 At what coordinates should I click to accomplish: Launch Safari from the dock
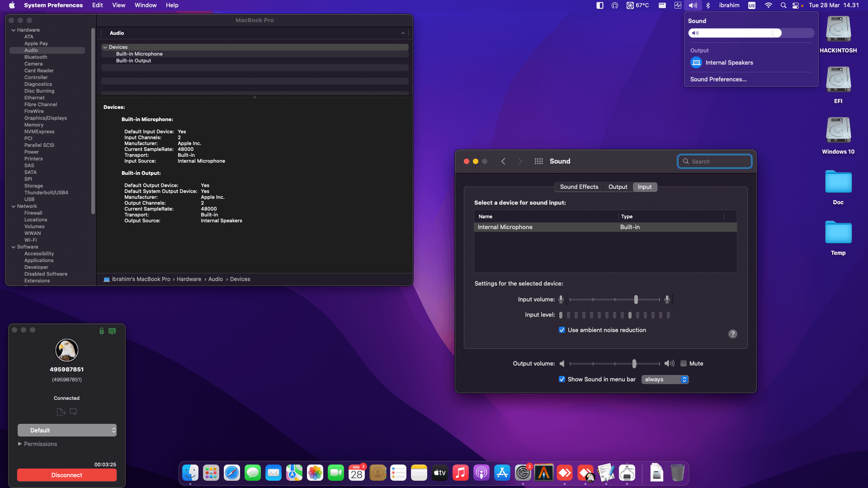(x=232, y=473)
